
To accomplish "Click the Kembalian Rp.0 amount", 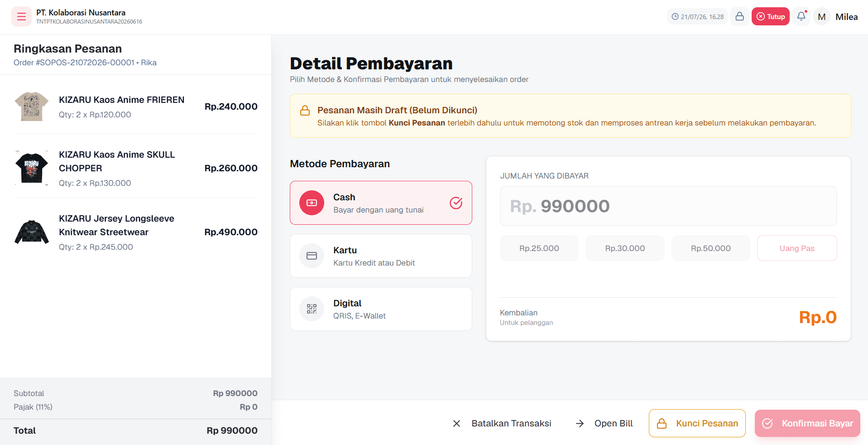I will (x=818, y=317).
